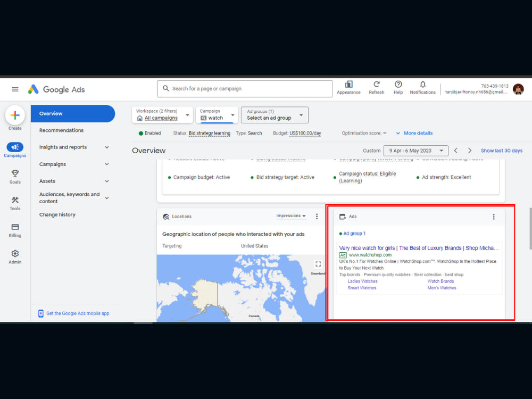Image resolution: width=532 pixels, height=399 pixels.
Task: Click Ad strength: Excellent text
Action: (446, 177)
